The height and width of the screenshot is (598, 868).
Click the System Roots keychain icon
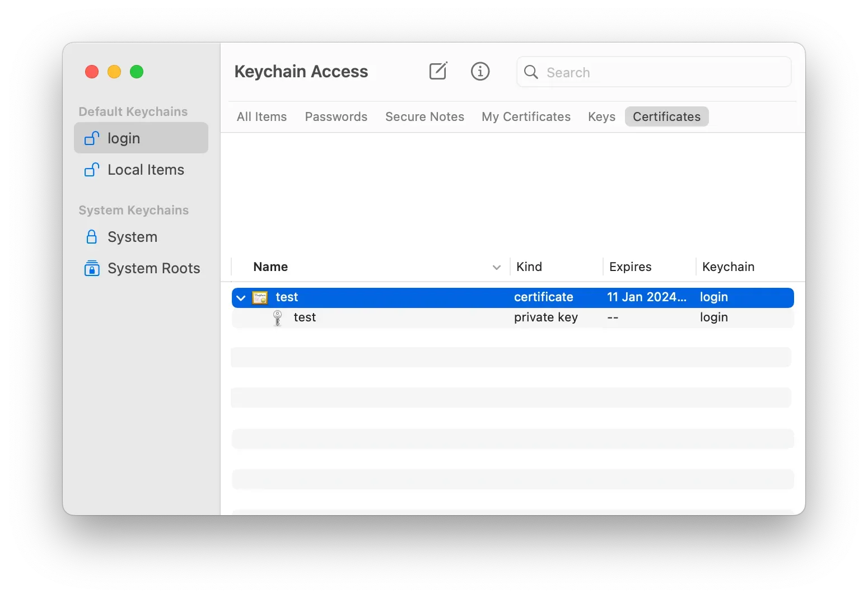tap(92, 268)
